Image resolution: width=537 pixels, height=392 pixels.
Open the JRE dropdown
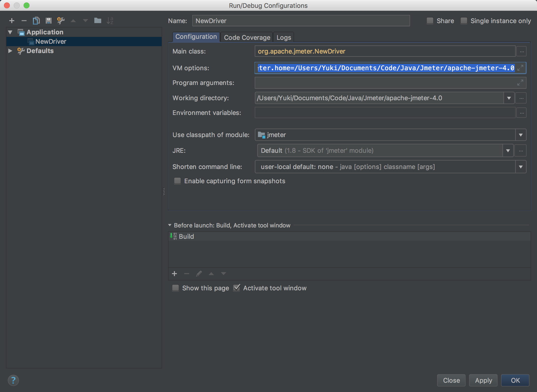click(x=508, y=151)
